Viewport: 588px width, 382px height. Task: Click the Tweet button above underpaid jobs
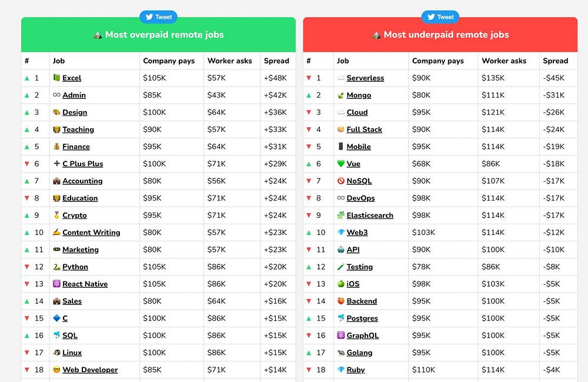point(440,17)
